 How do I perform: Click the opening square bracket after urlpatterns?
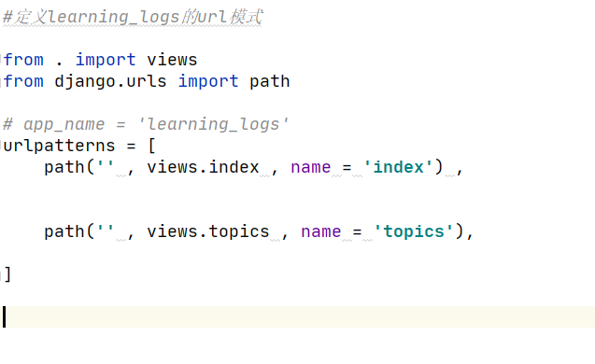pyautogui.click(x=151, y=146)
